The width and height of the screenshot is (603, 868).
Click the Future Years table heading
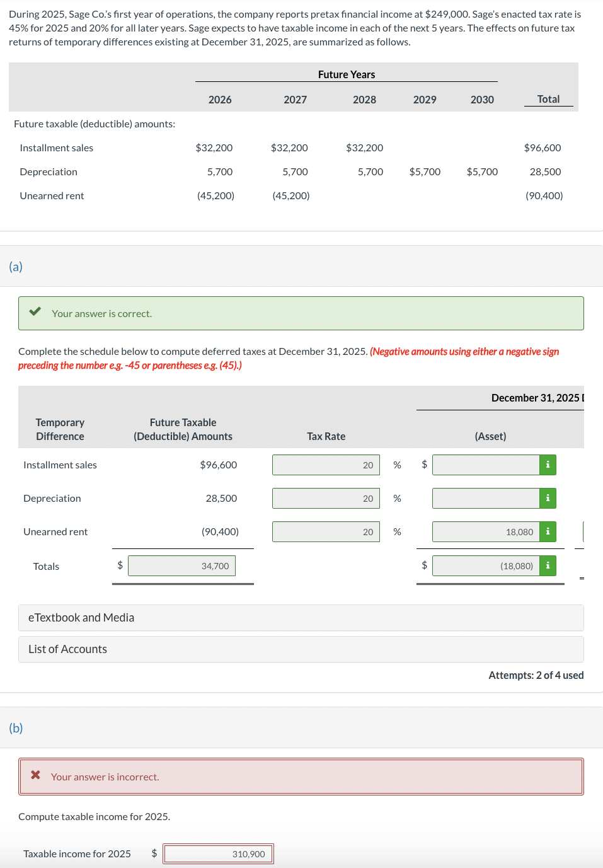coord(347,74)
